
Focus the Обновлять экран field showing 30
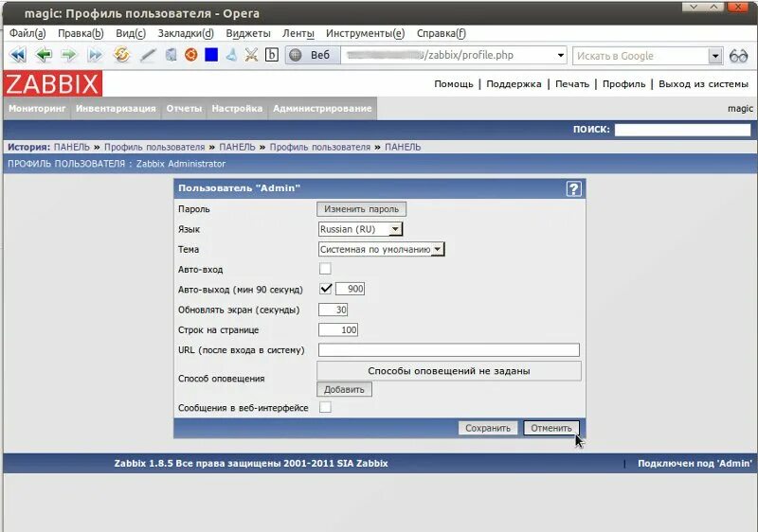click(334, 310)
